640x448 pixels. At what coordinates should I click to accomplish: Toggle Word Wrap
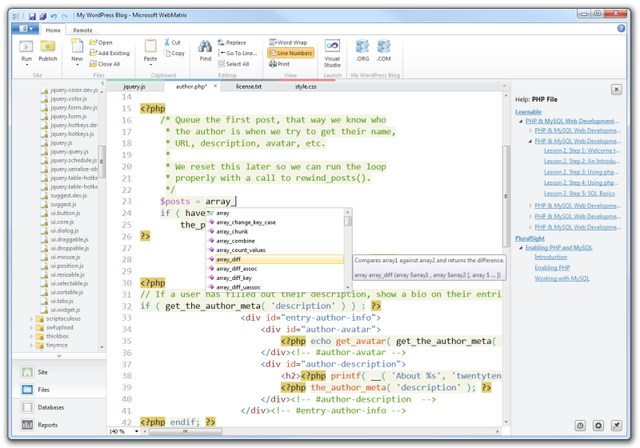[x=288, y=42]
